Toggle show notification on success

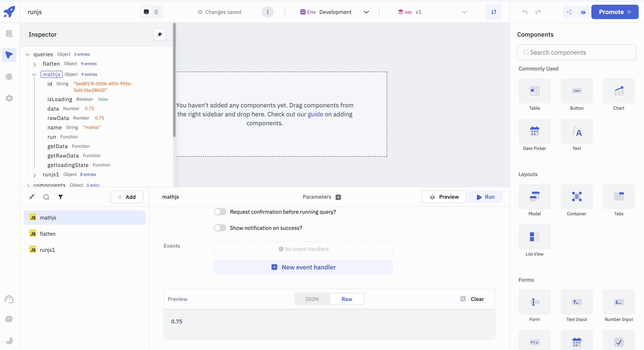coord(220,228)
